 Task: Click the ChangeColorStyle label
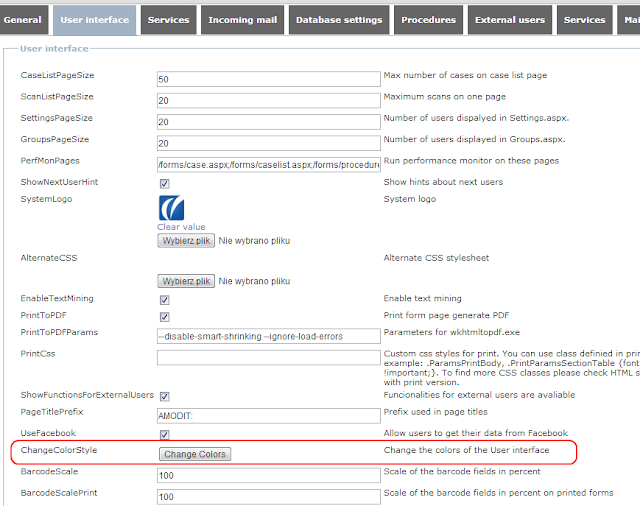(59, 450)
